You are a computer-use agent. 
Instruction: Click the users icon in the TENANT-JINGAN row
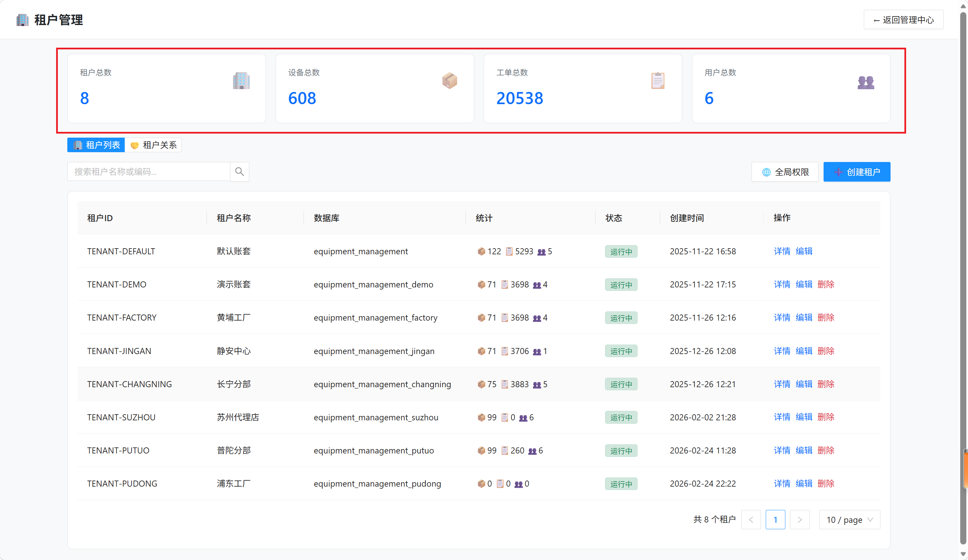point(537,351)
